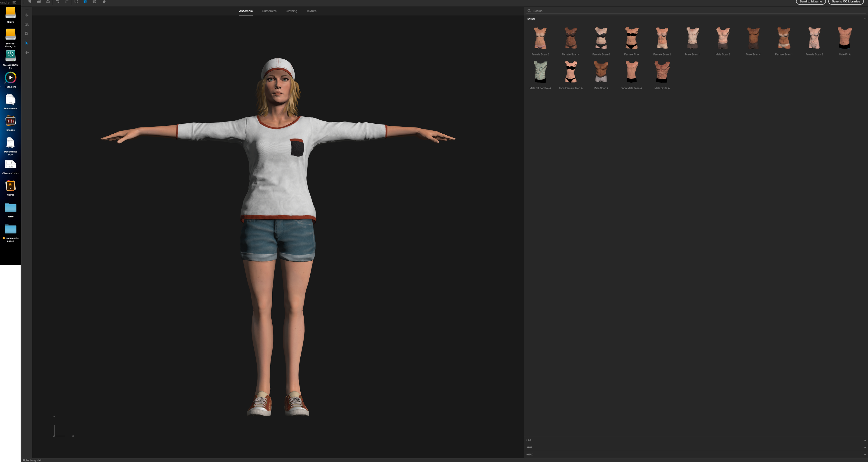The width and height of the screenshot is (868, 462).
Task: Undo the last action
Action: click(x=57, y=2)
